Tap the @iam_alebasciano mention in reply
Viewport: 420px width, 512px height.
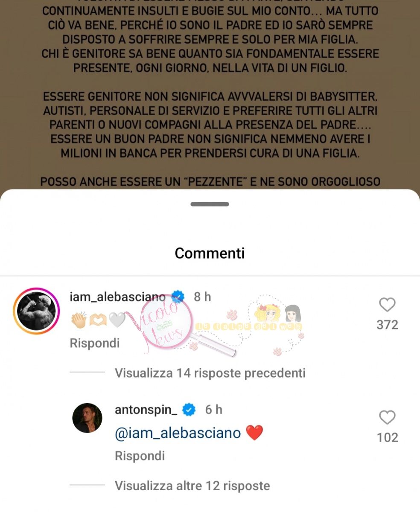click(178, 433)
